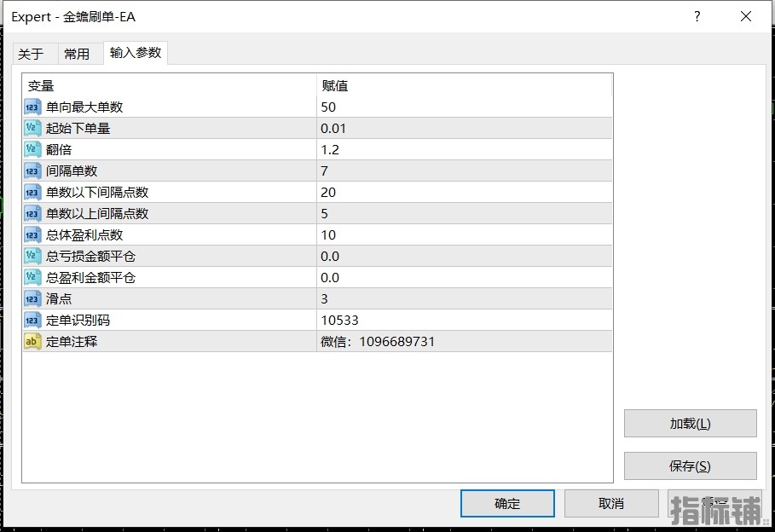This screenshot has width=775, height=532.
Task: Select the 定单注释 variable name
Action: [72, 341]
